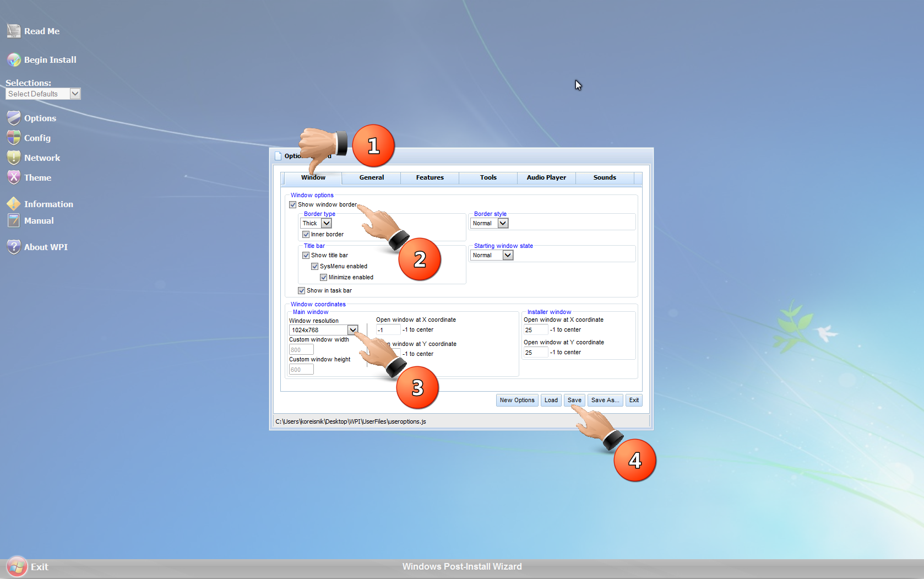Toggle Show in task bar
Viewport: 924px width, 579px height.
[x=302, y=291]
